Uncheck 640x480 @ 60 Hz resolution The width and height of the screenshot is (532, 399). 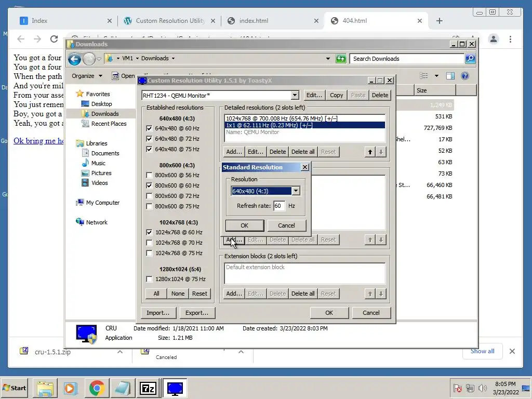point(149,128)
